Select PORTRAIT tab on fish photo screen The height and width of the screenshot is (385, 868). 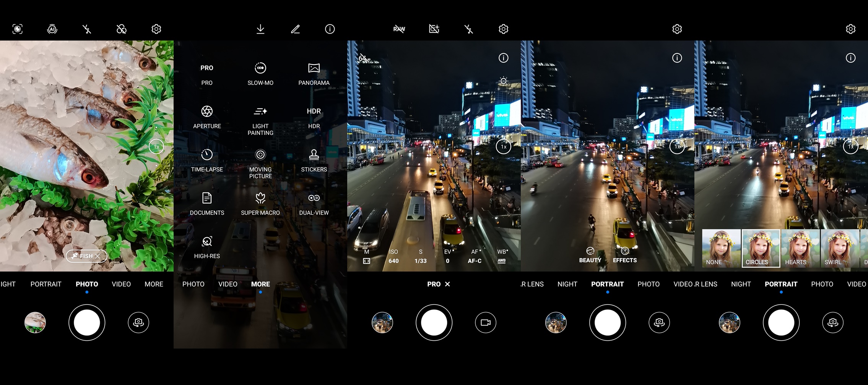pos(46,284)
